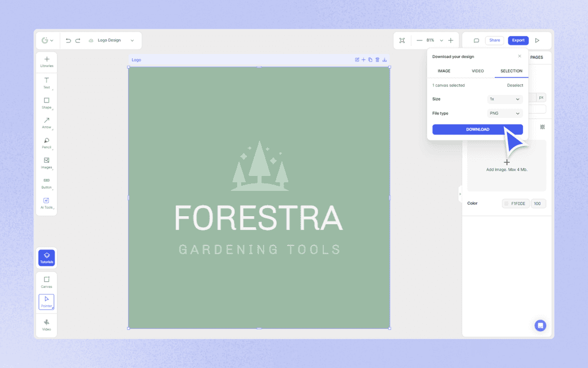The width and height of the screenshot is (588, 368).
Task: Select the Button tool
Action: point(47,183)
